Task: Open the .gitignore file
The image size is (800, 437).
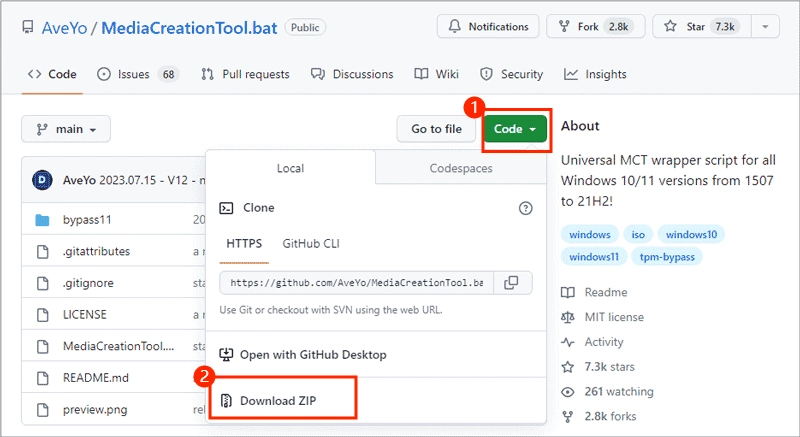Action: pyautogui.click(x=88, y=283)
